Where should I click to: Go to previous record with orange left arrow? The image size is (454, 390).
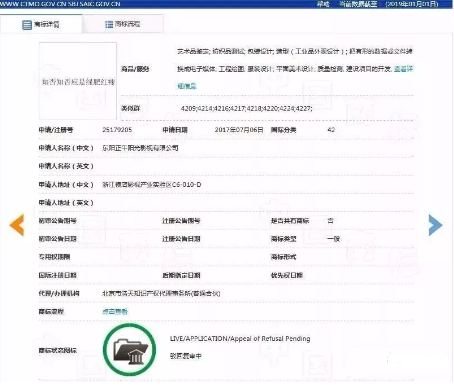(17, 225)
